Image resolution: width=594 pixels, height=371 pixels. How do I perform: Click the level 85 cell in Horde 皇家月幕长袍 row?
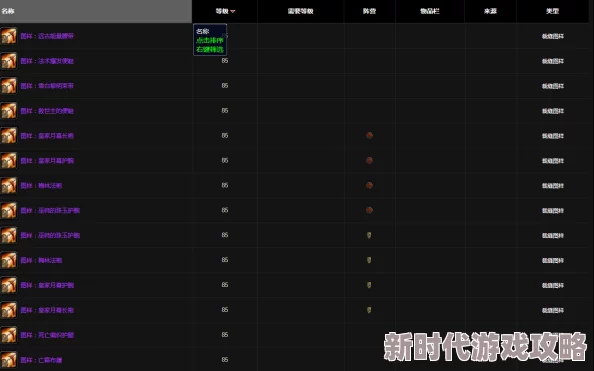225,135
